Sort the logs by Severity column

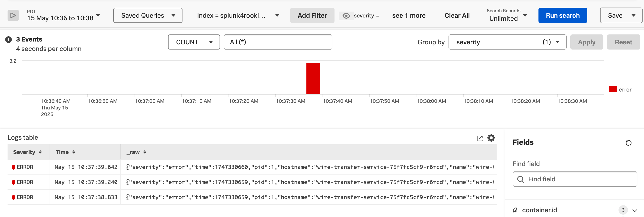(x=40, y=152)
